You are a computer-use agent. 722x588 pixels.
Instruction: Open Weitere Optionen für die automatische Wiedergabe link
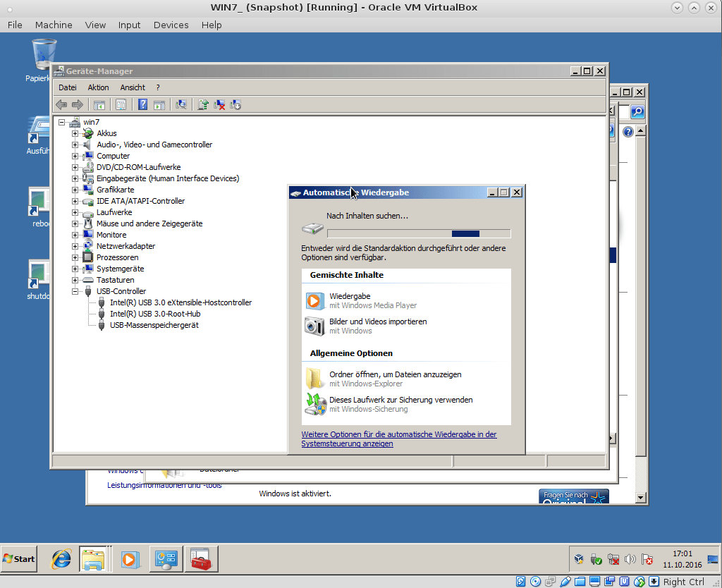[x=399, y=439]
